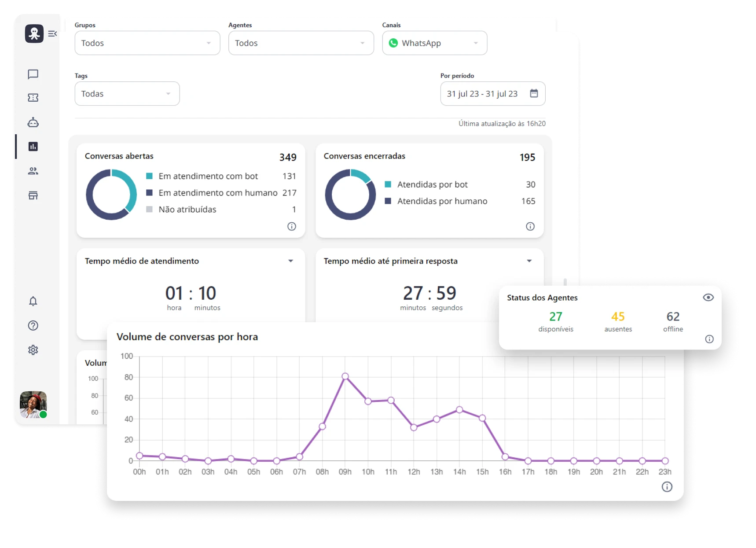The height and width of the screenshot is (548, 756).
Task: Open the Grupos dropdown set to Todos
Action: [x=147, y=43]
